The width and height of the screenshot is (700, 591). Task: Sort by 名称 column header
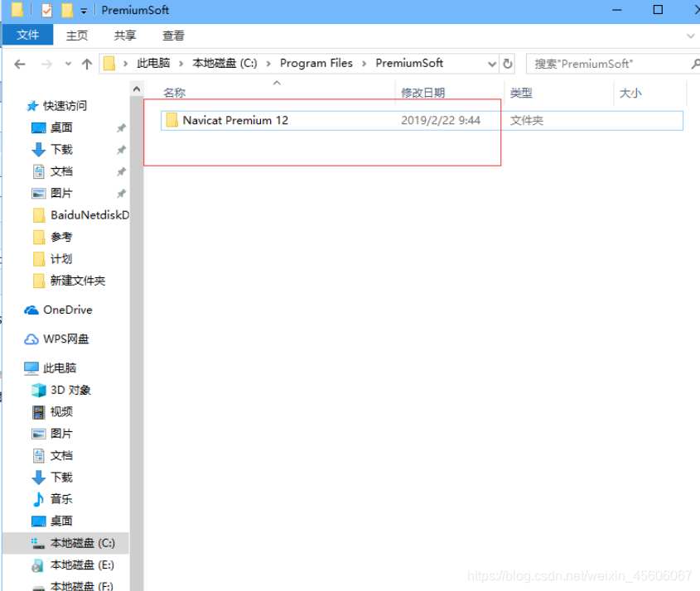[x=174, y=93]
